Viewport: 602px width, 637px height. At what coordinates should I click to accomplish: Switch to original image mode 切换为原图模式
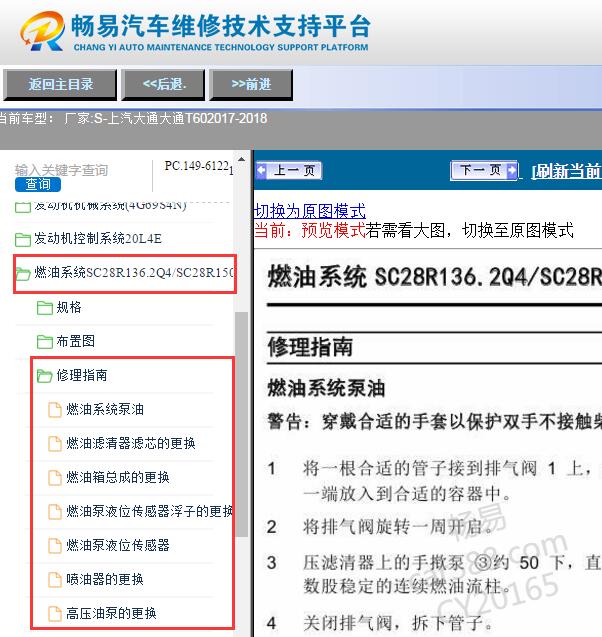tap(310, 211)
